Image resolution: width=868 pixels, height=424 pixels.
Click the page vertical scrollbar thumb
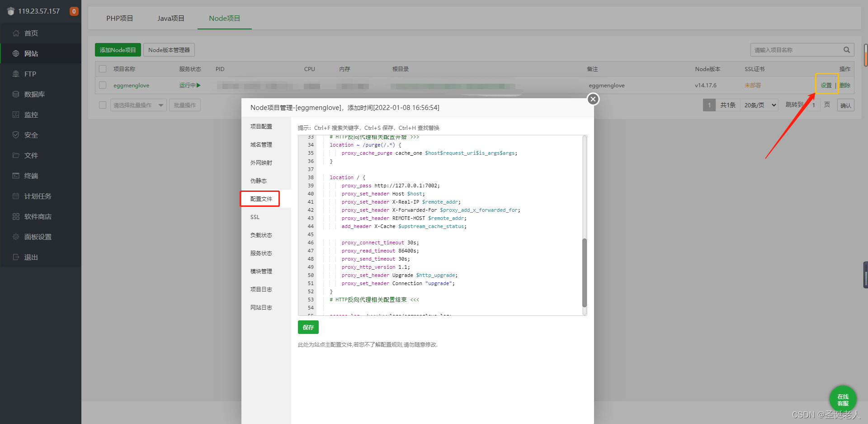(x=866, y=55)
